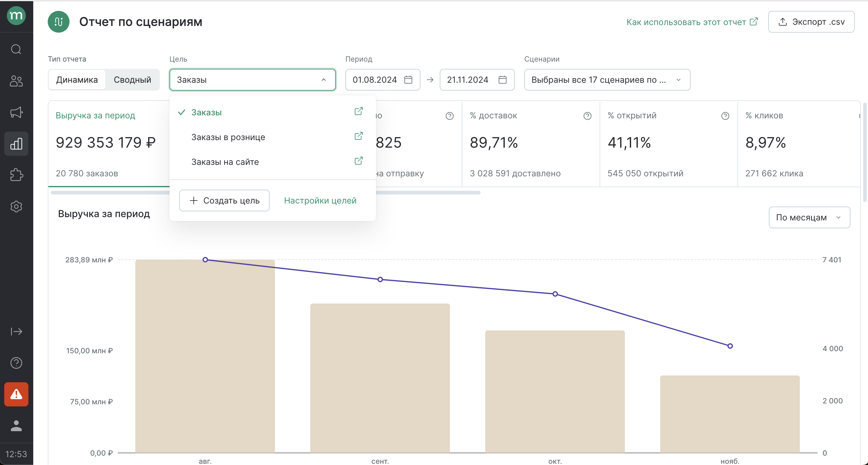Screen dimensions: 868x465
Task: Open the search icon in sidebar
Action: [16, 50]
